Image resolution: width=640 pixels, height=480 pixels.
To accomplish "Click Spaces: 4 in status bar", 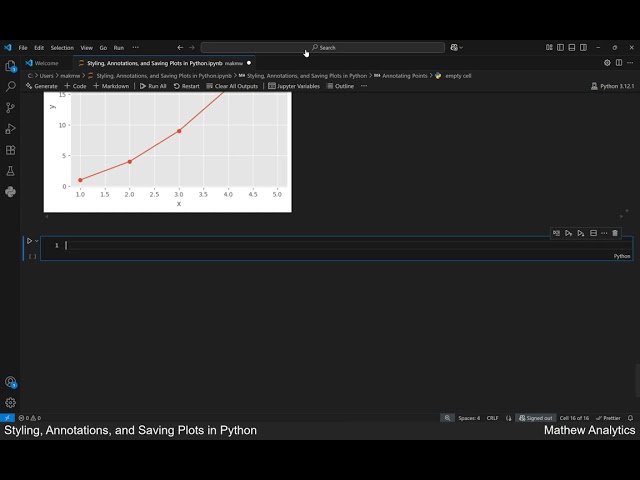I will click(x=469, y=418).
